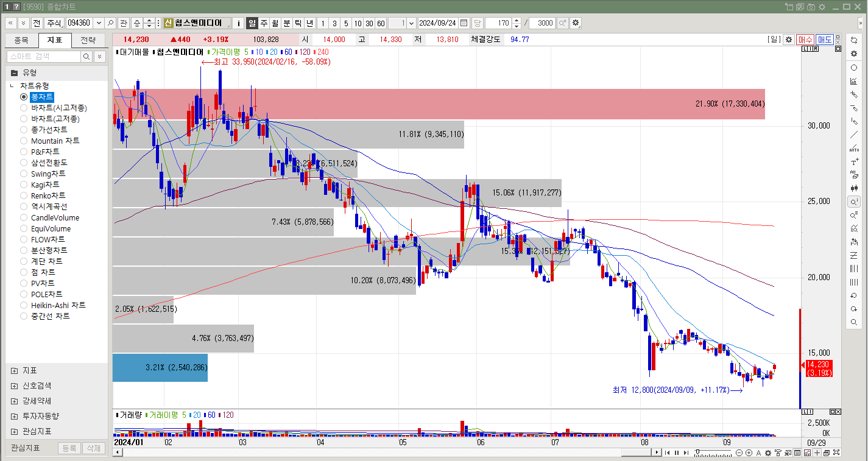Click the undo arrow in right toolbar
868x461 pixels.
click(x=854, y=295)
